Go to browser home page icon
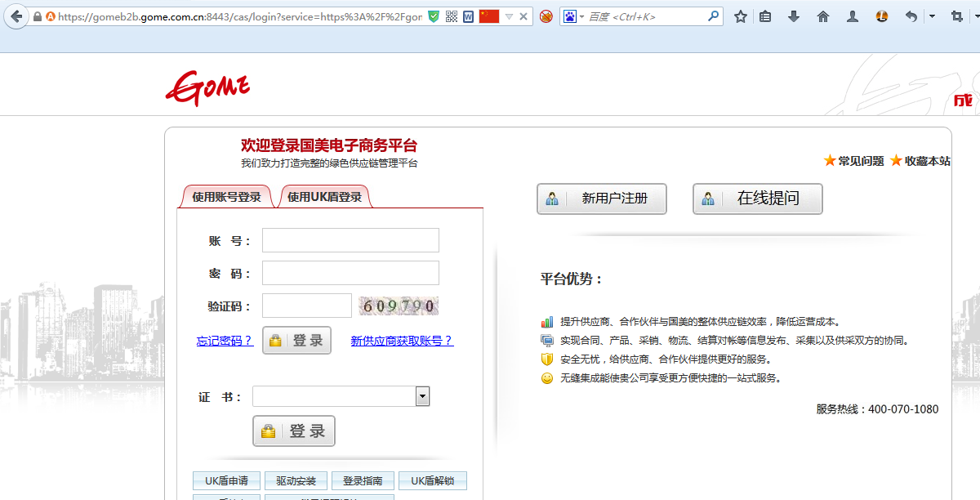Image resolution: width=980 pixels, height=500 pixels. (823, 16)
